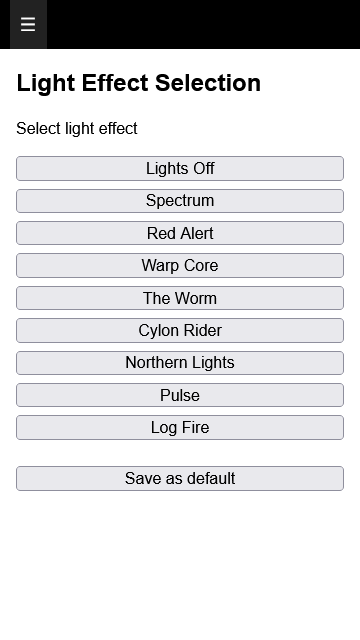Screen dimensions: 360x640
Task: Click the Lights Off button
Action: click(180, 168)
